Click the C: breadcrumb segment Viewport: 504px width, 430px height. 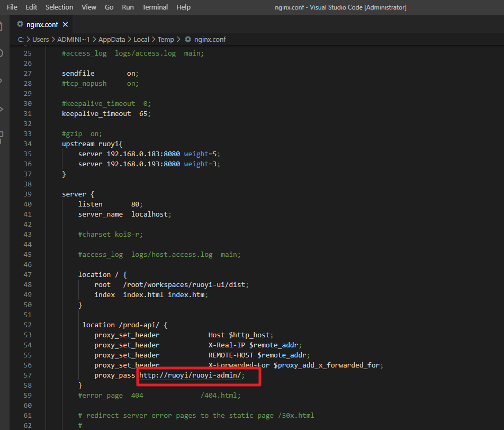point(21,40)
